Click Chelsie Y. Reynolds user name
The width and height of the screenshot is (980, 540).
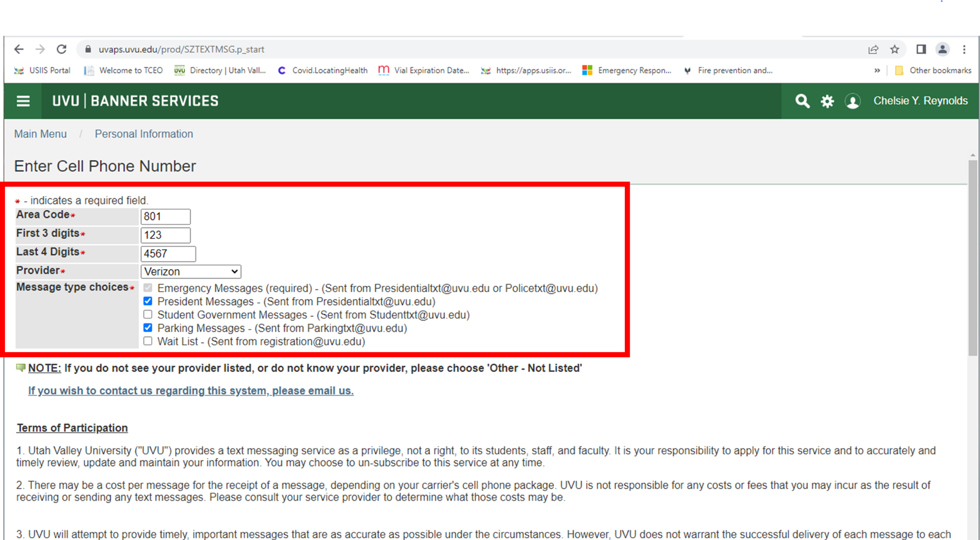(x=920, y=101)
